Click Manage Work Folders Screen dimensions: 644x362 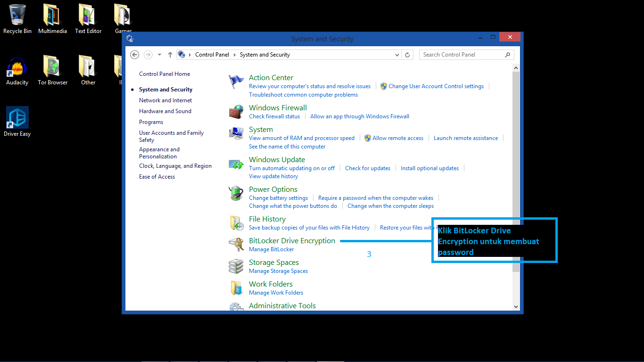pyautogui.click(x=276, y=293)
